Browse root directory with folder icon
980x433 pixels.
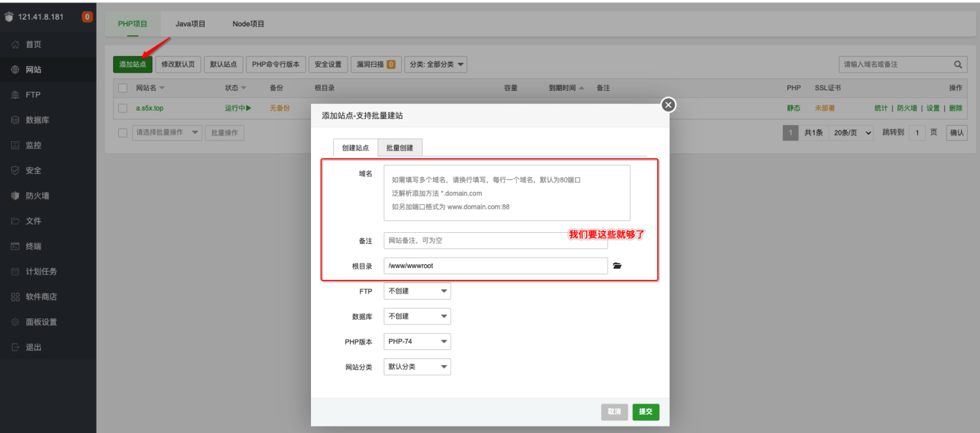pos(617,266)
